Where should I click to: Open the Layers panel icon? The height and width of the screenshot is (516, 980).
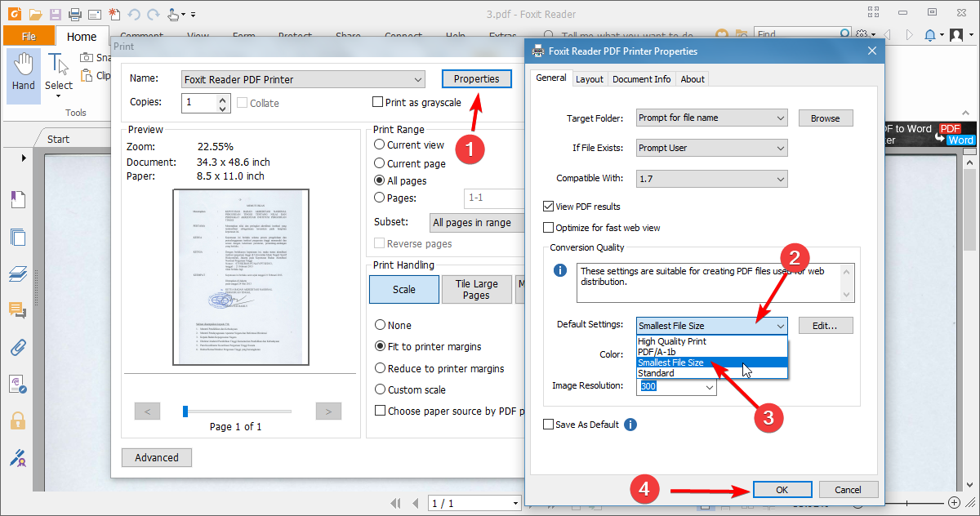18,274
